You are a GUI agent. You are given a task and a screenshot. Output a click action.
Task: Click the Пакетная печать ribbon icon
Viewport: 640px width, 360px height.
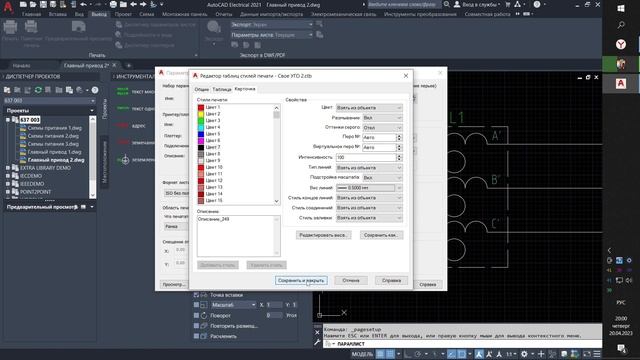click(31, 28)
